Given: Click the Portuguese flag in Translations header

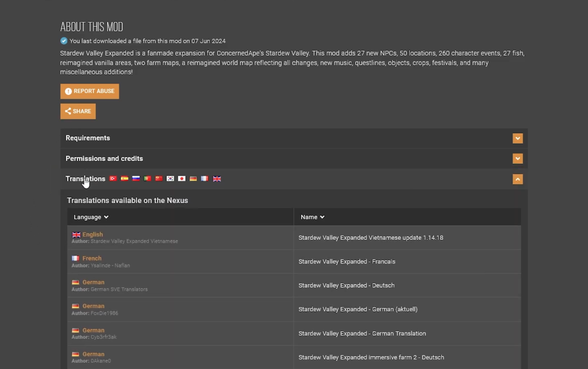Looking at the screenshot, I should tap(147, 179).
